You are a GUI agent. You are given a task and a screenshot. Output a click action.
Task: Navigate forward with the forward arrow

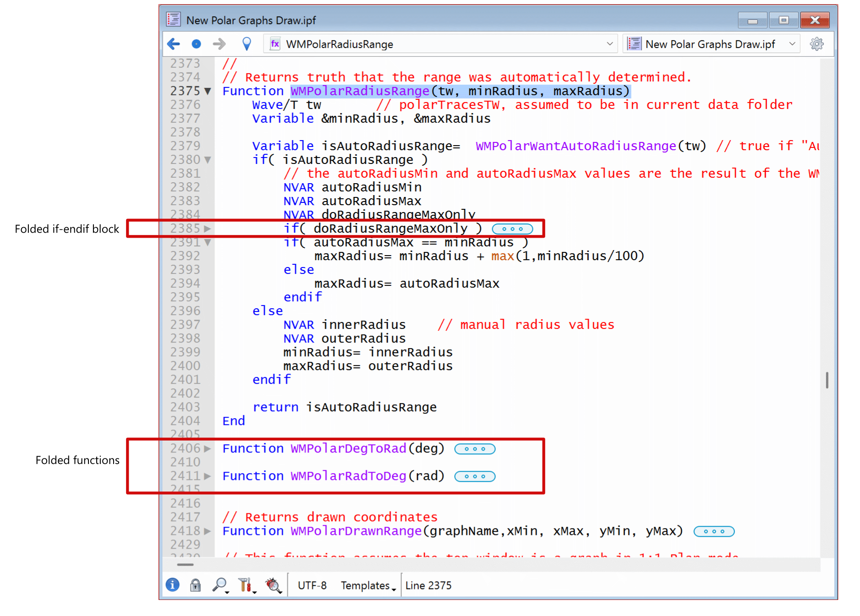pyautogui.click(x=219, y=44)
